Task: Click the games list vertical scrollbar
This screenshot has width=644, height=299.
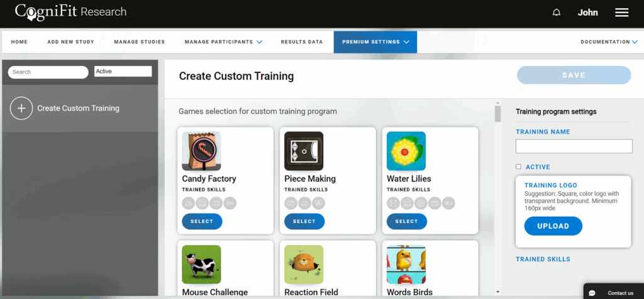Action: 498,115
